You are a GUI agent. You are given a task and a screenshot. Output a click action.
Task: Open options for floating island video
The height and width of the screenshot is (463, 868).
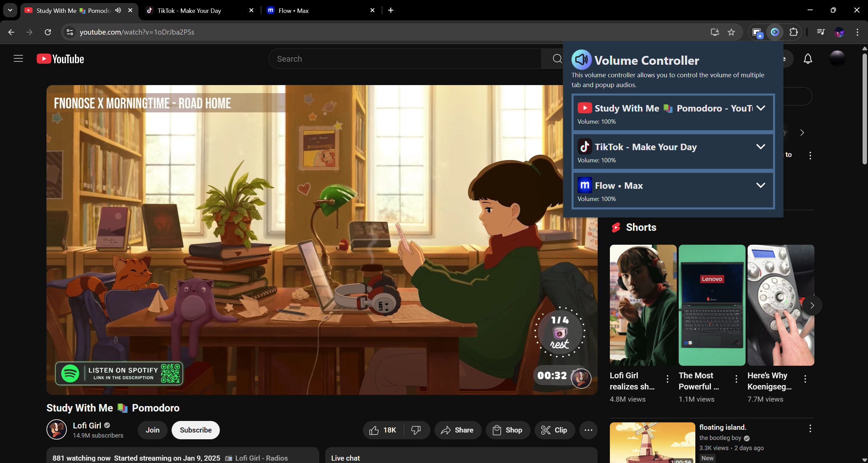coord(810,428)
